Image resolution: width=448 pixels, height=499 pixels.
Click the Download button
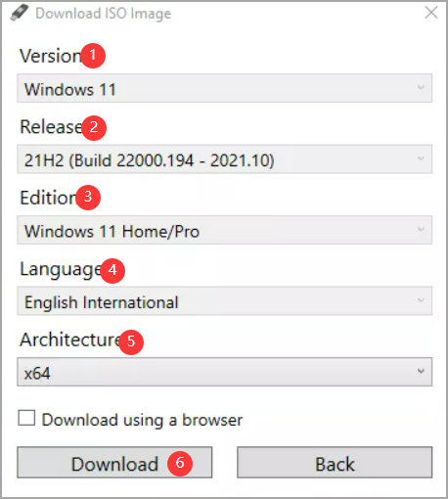coord(114,463)
